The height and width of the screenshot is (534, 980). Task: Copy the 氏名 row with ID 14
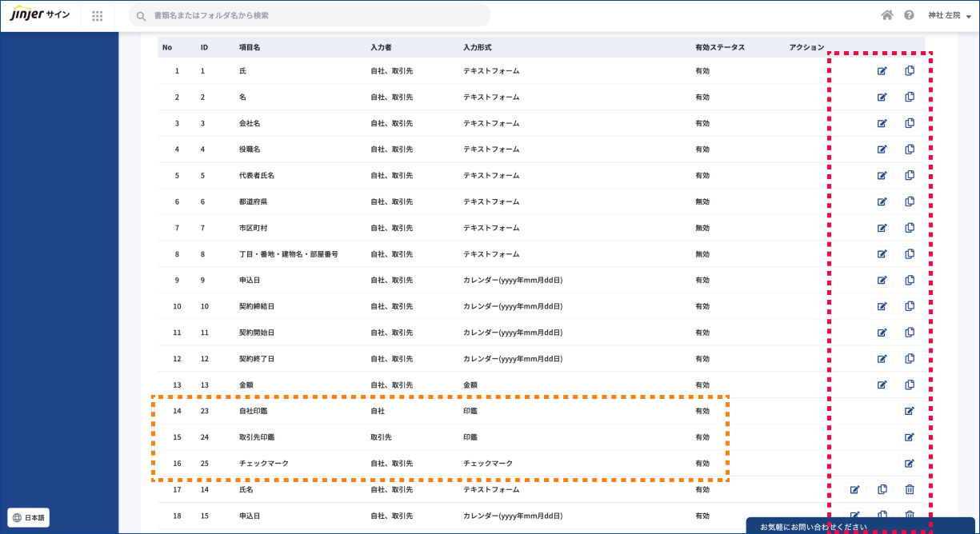pos(882,489)
